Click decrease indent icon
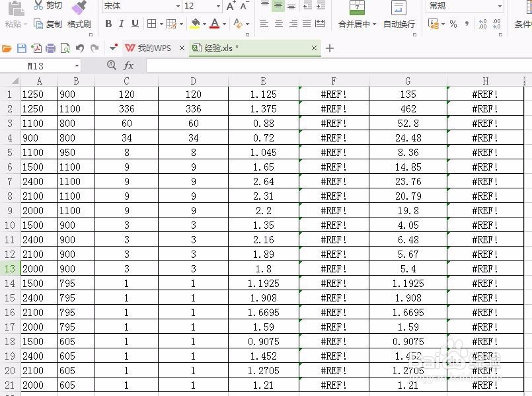Image resolution: width=532 pixels, height=396 pixels. point(307,5)
